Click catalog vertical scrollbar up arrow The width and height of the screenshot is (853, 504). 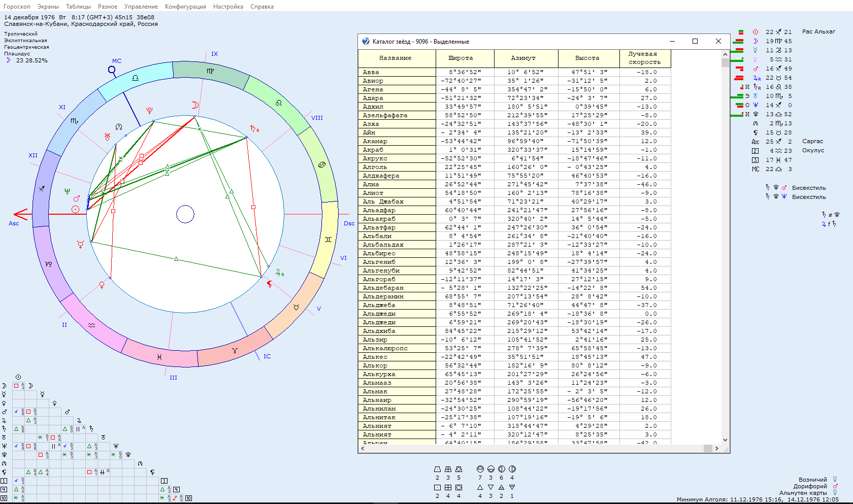tap(725, 54)
